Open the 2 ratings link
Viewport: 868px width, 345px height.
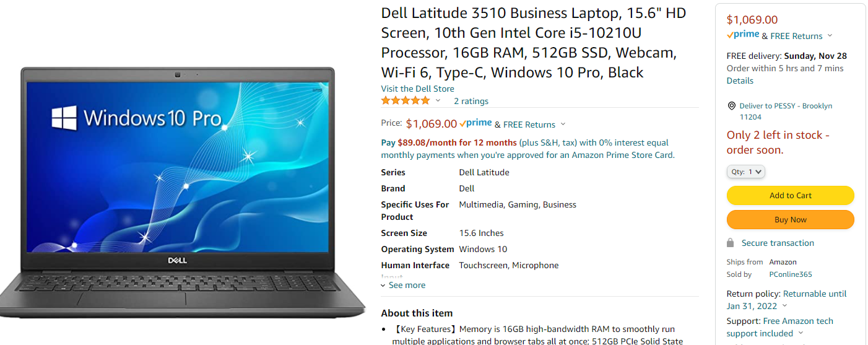point(471,101)
